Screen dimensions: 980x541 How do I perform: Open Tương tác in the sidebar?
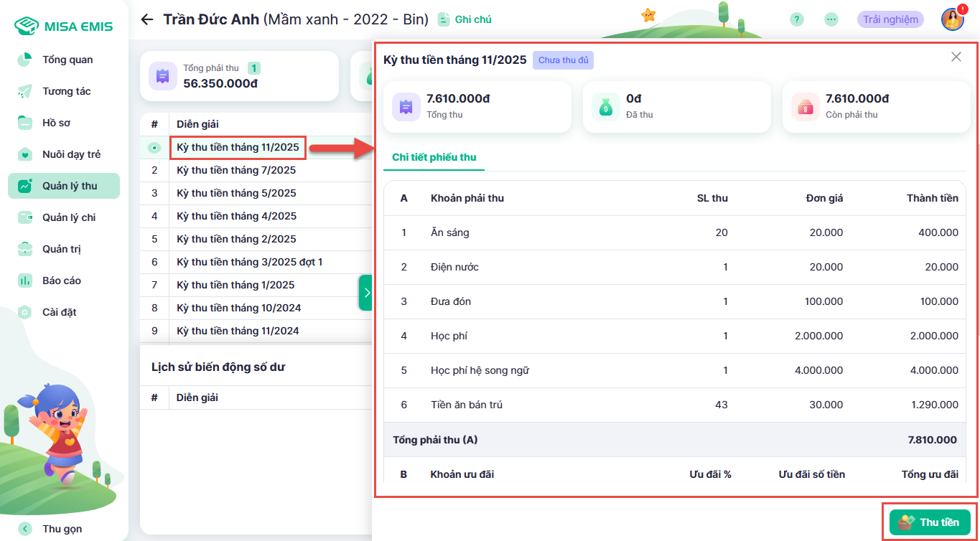[x=66, y=91]
